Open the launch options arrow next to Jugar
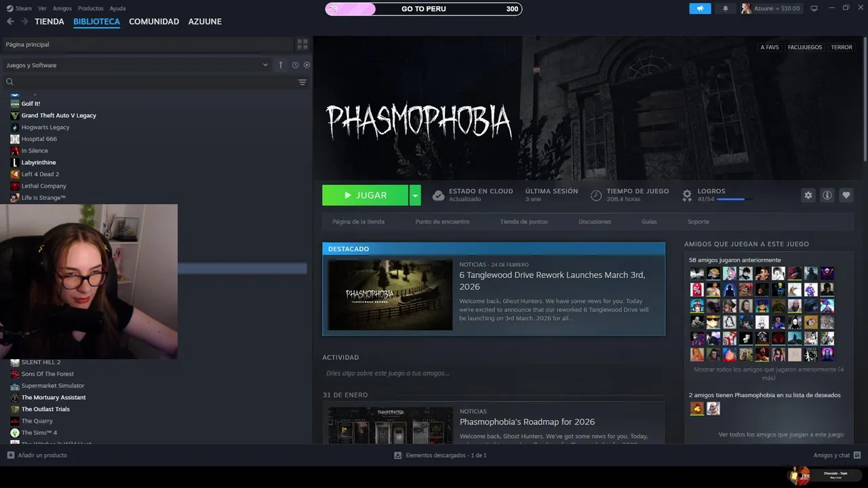Viewport: 868px width, 488px height. click(x=415, y=195)
